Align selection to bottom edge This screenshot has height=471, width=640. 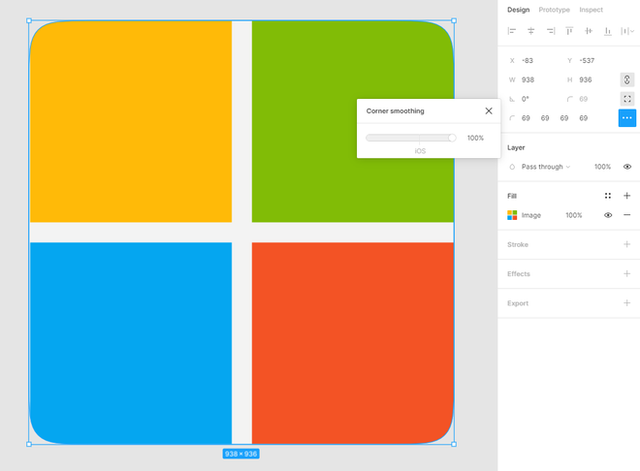click(x=608, y=31)
